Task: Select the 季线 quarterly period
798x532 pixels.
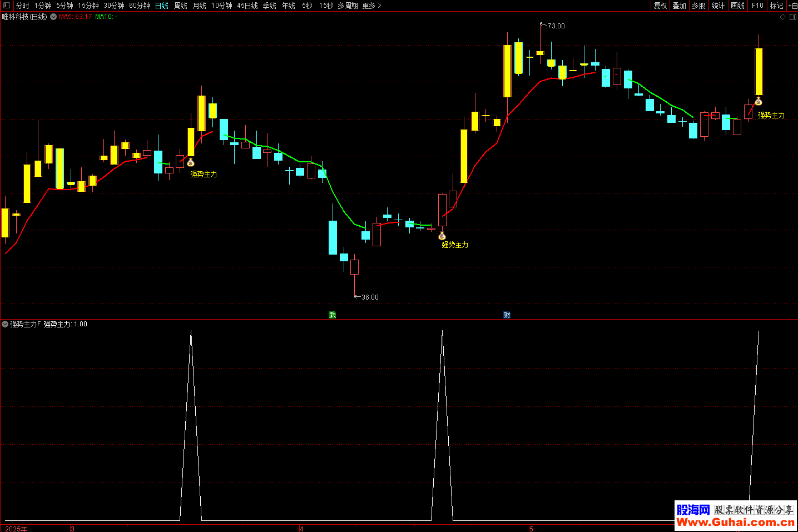Action: tap(270, 6)
